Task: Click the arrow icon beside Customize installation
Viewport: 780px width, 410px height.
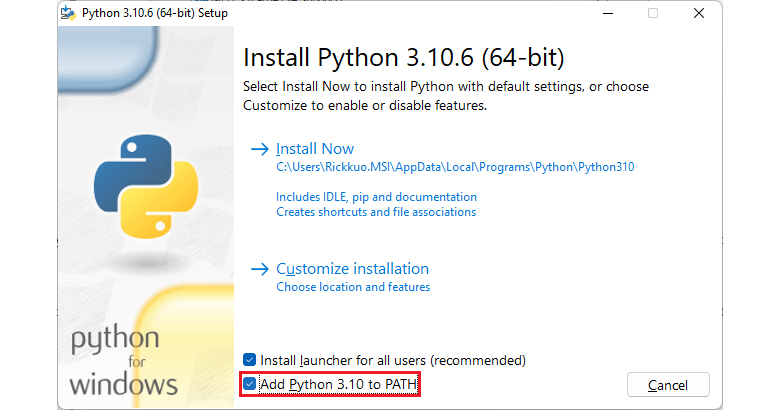Action: (259, 269)
